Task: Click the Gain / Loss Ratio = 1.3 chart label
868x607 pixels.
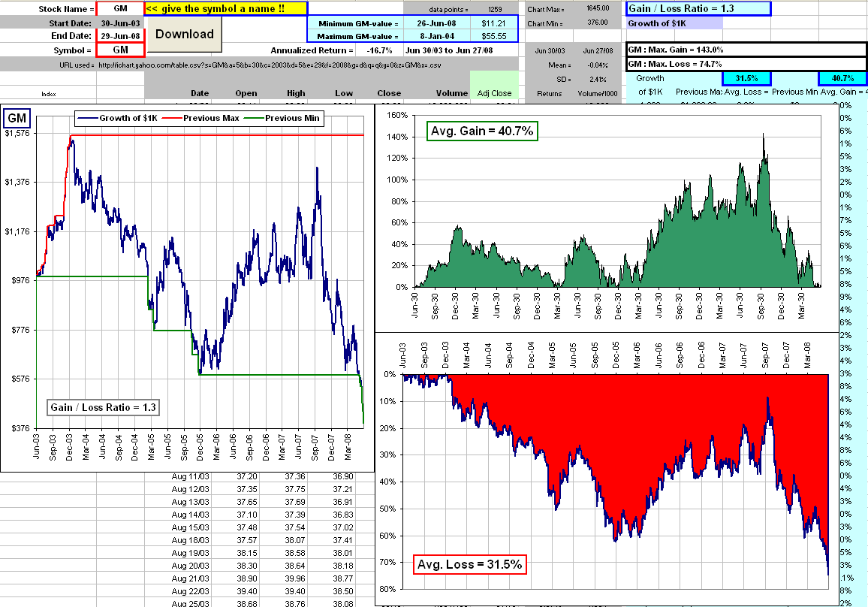Action: (103, 407)
